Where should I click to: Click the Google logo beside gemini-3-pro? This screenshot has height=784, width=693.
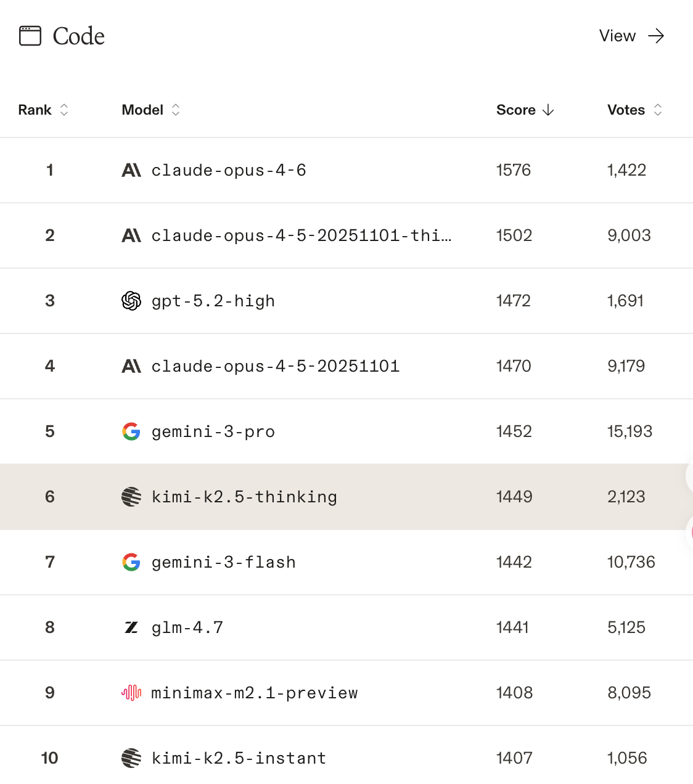coord(131,431)
